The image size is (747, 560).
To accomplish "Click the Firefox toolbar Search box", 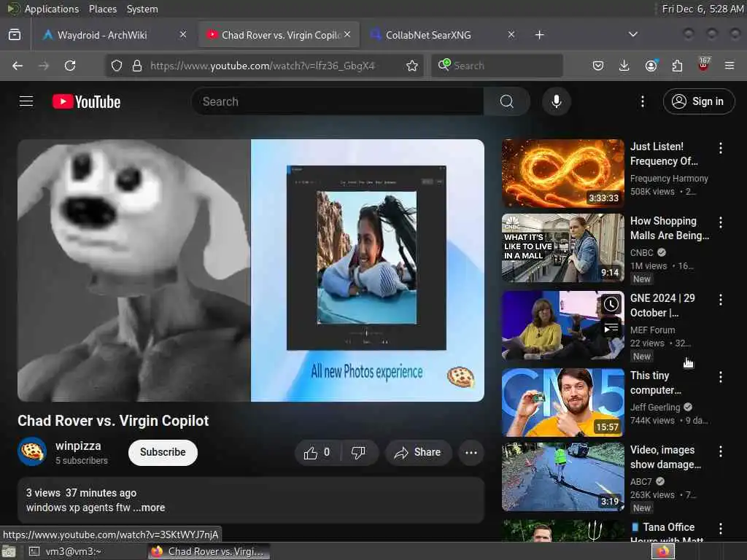I will tap(497, 66).
